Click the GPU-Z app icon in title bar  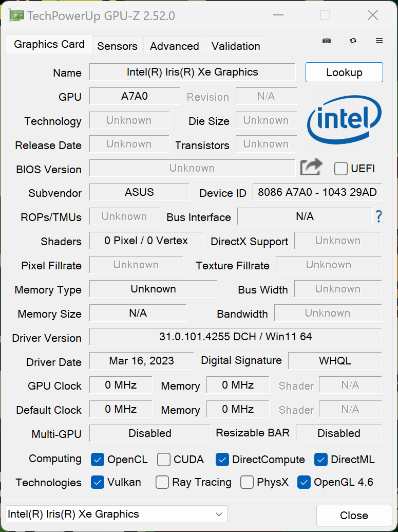16,15
